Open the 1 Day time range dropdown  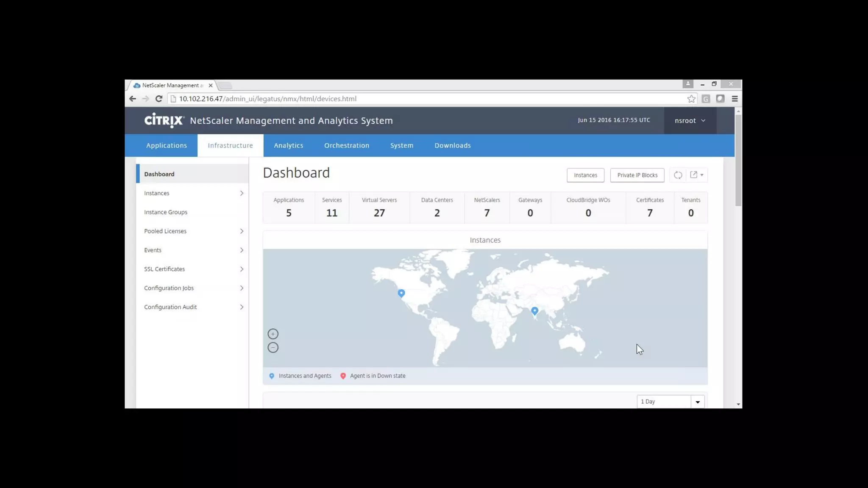(x=697, y=402)
